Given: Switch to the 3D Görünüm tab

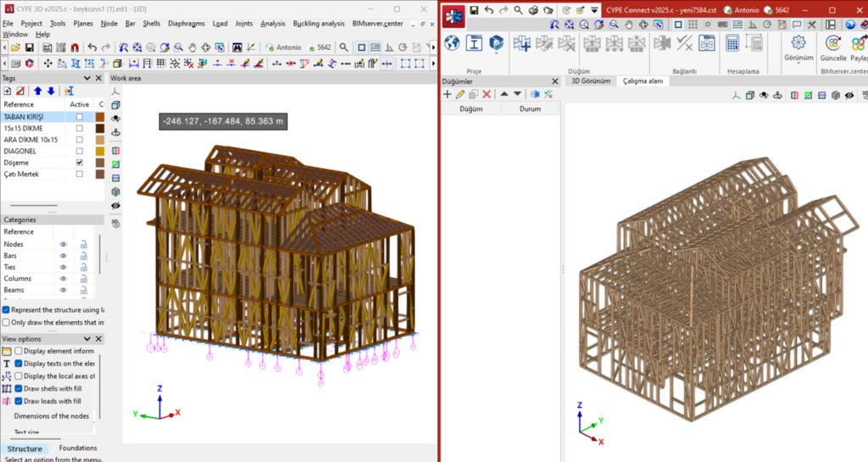Looking at the screenshot, I should click(x=590, y=81).
